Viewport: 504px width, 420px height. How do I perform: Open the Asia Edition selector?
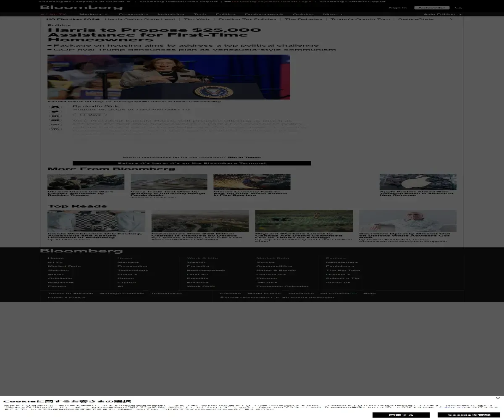[443, 14]
